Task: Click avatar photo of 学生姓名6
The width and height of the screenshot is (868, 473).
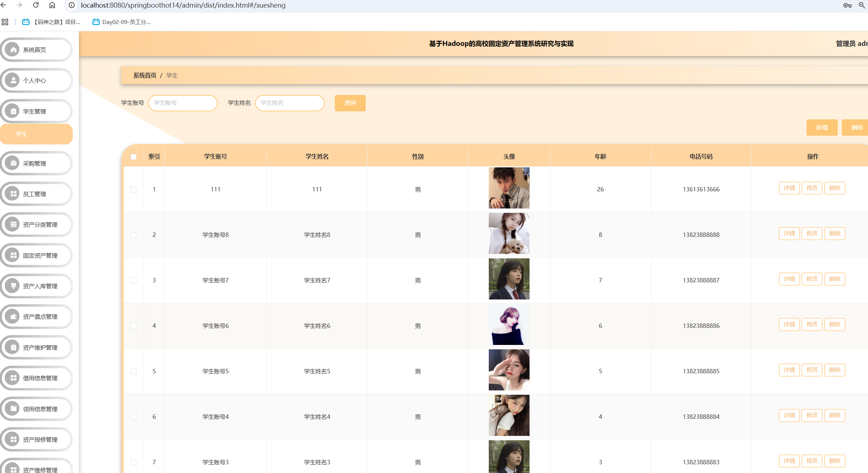Action: tap(509, 324)
